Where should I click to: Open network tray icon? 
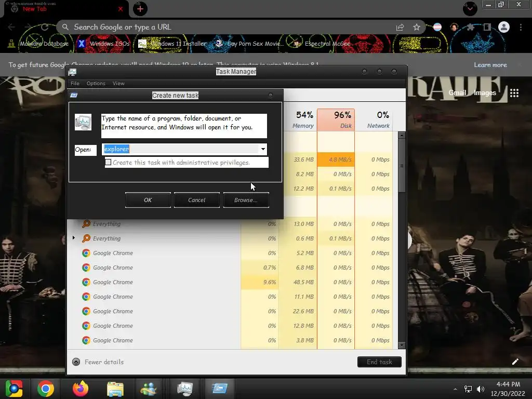(468, 389)
